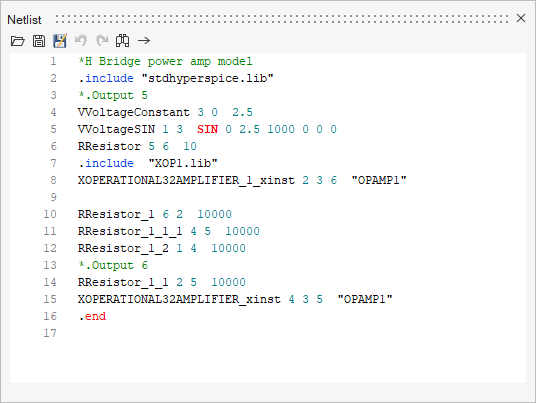The width and height of the screenshot is (536, 403).
Task: Click the VVoltageConstant line text
Action: pyautogui.click(x=165, y=112)
